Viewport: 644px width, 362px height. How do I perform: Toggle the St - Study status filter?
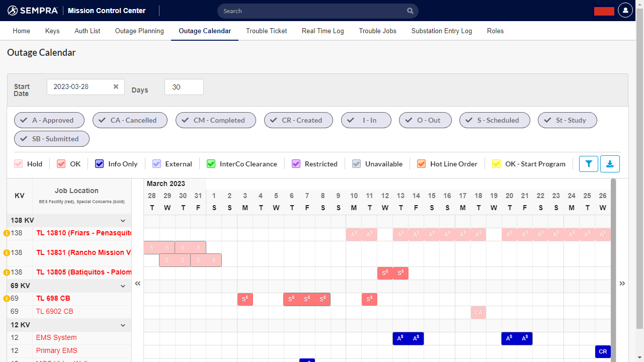coord(568,120)
